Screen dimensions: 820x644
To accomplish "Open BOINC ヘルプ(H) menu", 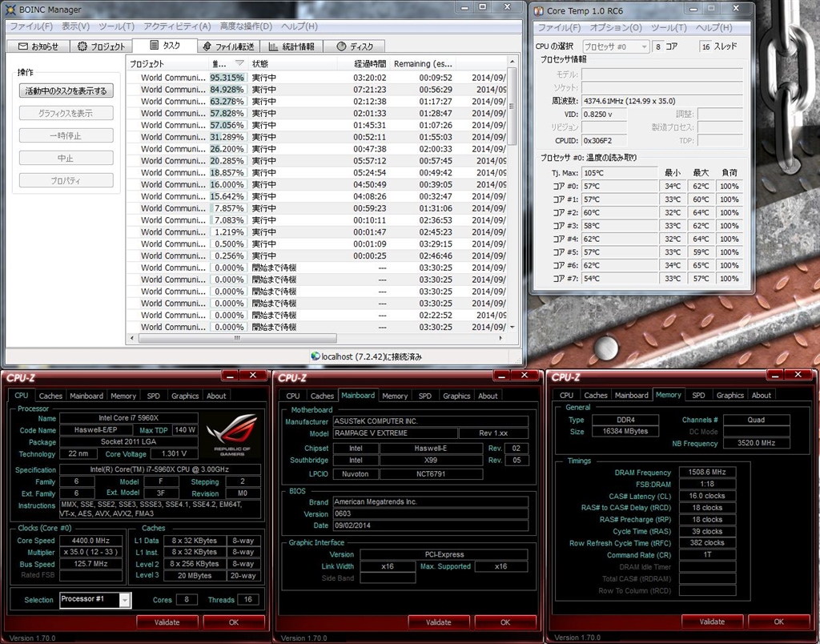I will [299, 26].
